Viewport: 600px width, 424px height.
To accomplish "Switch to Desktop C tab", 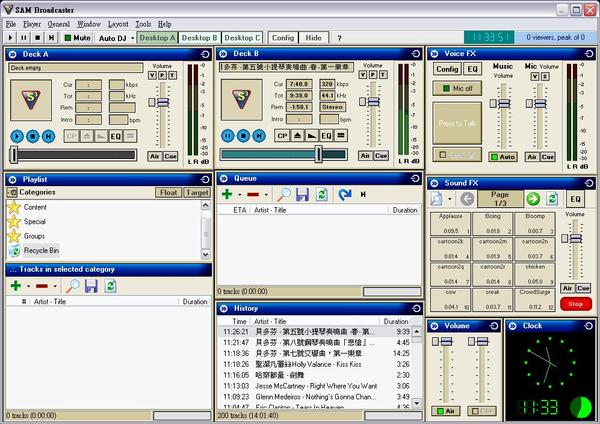I will pyautogui.click(x=242, y=38).
